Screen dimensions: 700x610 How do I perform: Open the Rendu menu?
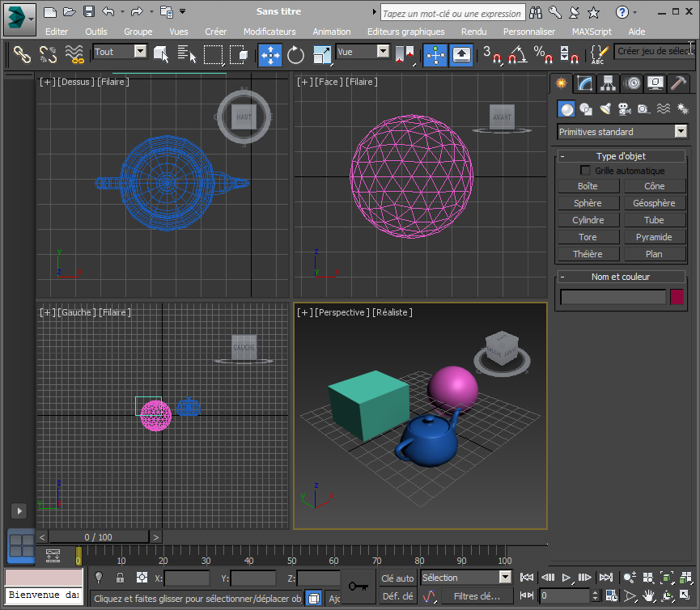pos(473,32)
